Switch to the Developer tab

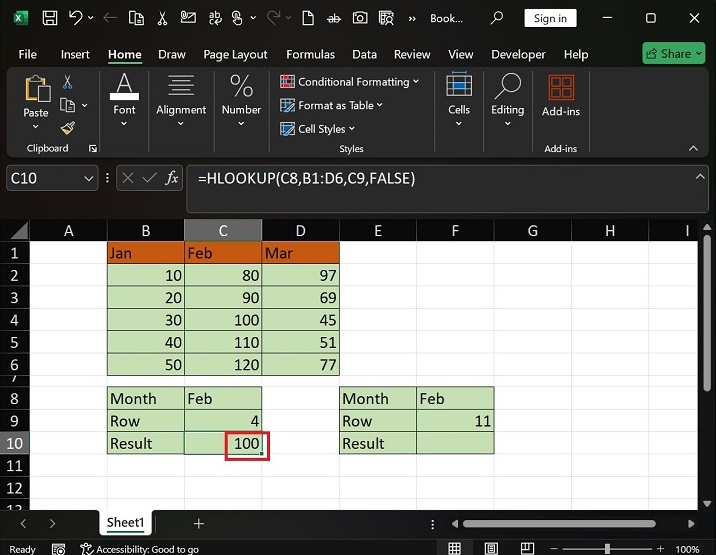[x=518, y=54]
